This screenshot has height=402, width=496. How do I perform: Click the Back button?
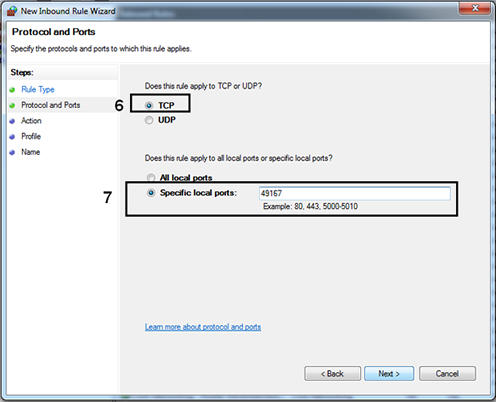pos(332,374)
